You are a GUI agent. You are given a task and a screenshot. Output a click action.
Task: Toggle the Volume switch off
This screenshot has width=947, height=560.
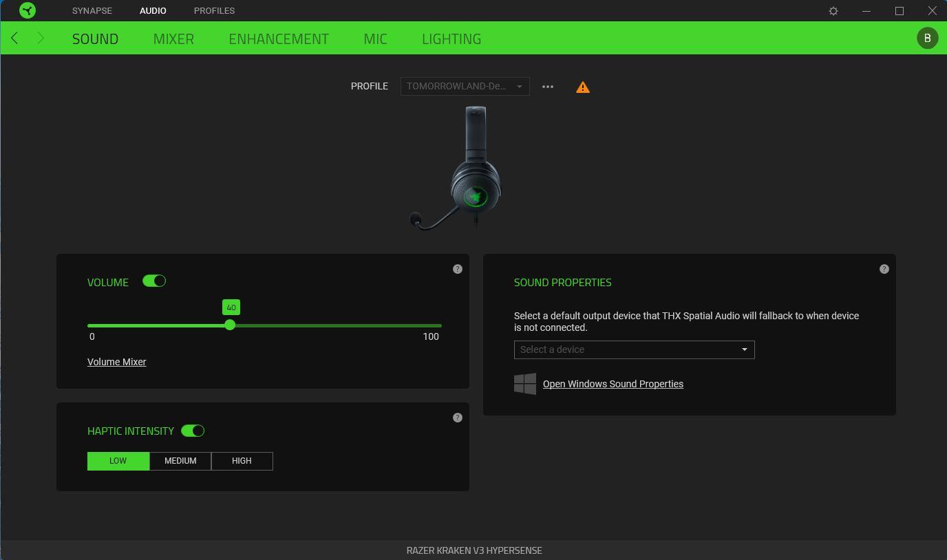tap(154, 281)
